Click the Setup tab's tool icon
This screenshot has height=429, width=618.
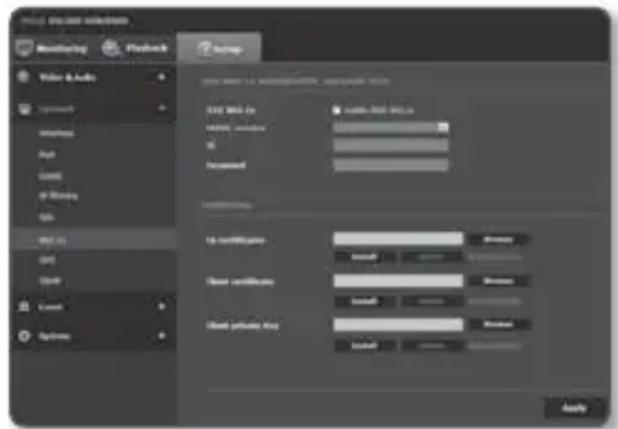pyautogui.click(x=204, y=48)
